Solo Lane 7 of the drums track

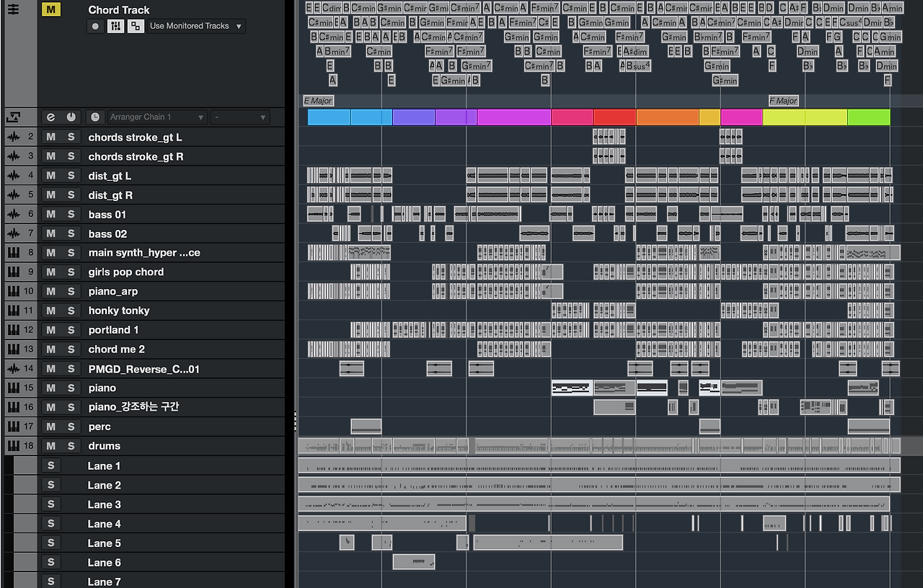click(x=50, y=582)
